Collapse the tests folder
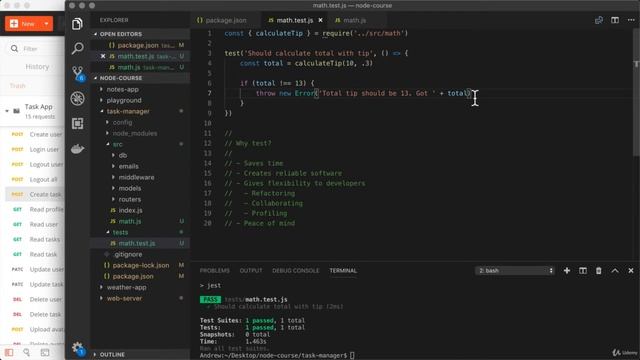The height and width of the screenshot is (360, 640). (x=120, y=232)
